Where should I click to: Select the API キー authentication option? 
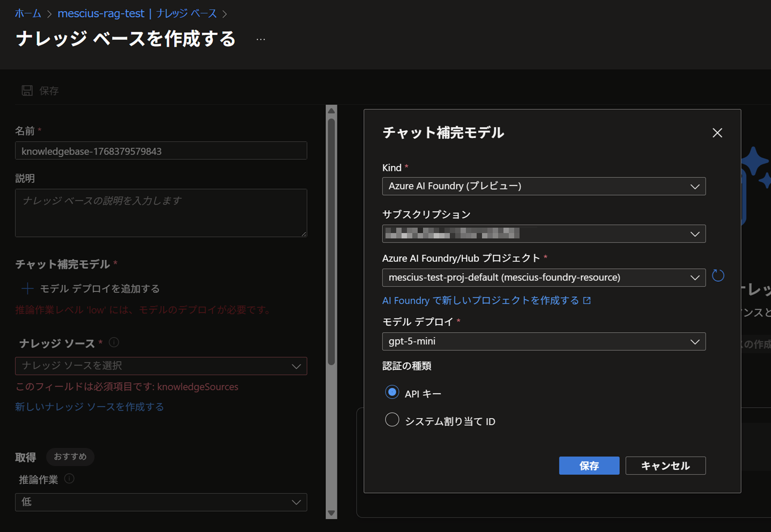coord(392,392)
